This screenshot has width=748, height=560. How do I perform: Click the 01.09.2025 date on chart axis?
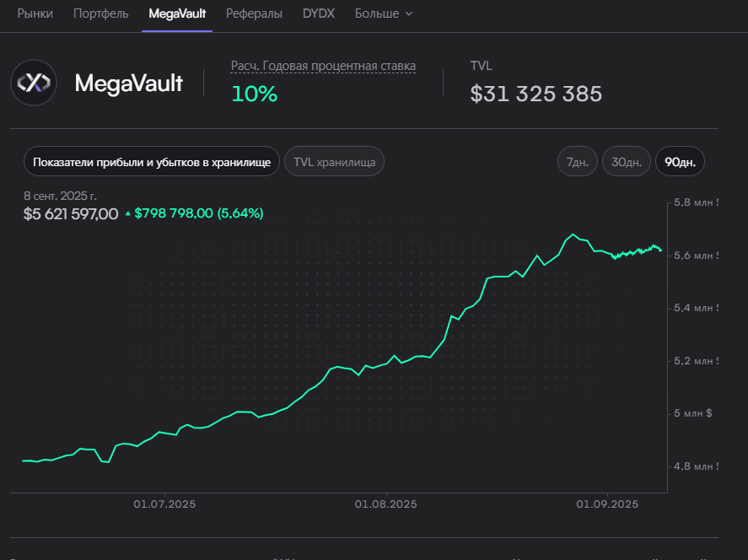point(606,504)
